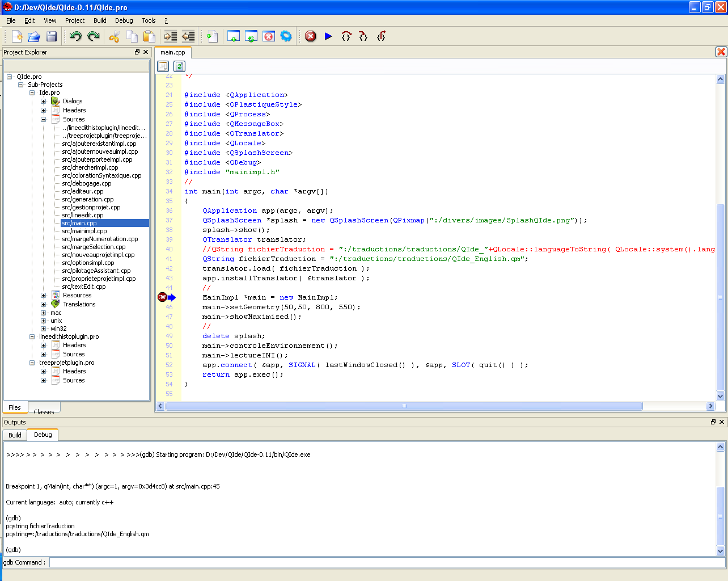
Task: Collapse the Sources folder under Ide.pro
Action: click(44, 120)
